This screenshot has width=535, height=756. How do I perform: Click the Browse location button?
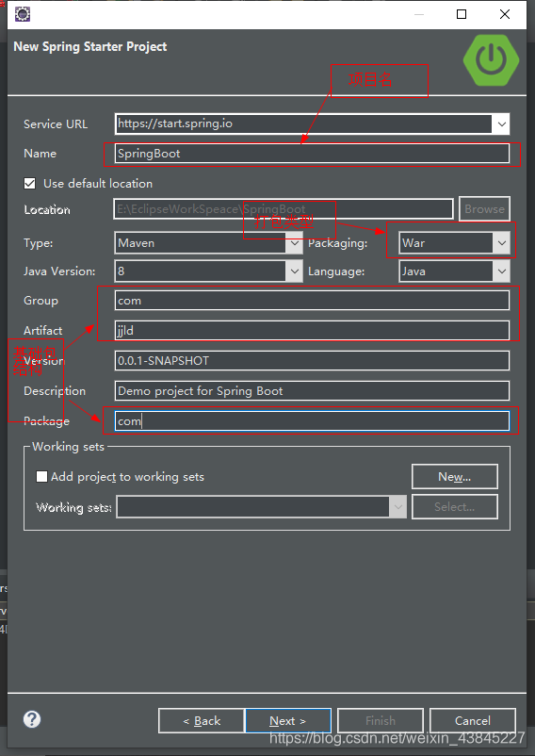click(484, 208)
